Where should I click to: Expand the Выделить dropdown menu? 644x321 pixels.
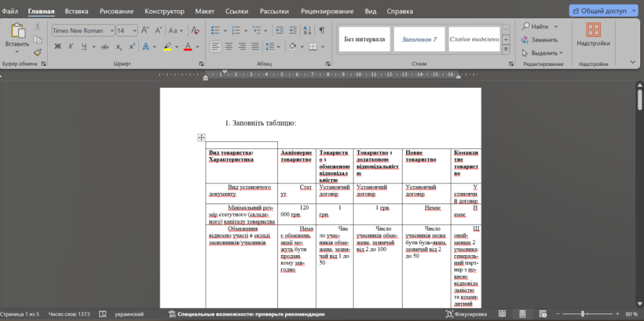coord(543,53)
